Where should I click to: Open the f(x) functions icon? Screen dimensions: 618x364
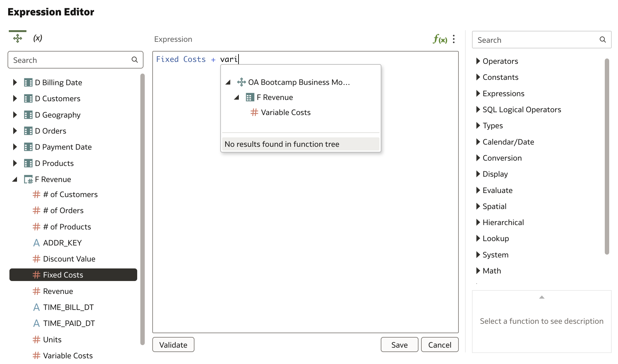440,39
